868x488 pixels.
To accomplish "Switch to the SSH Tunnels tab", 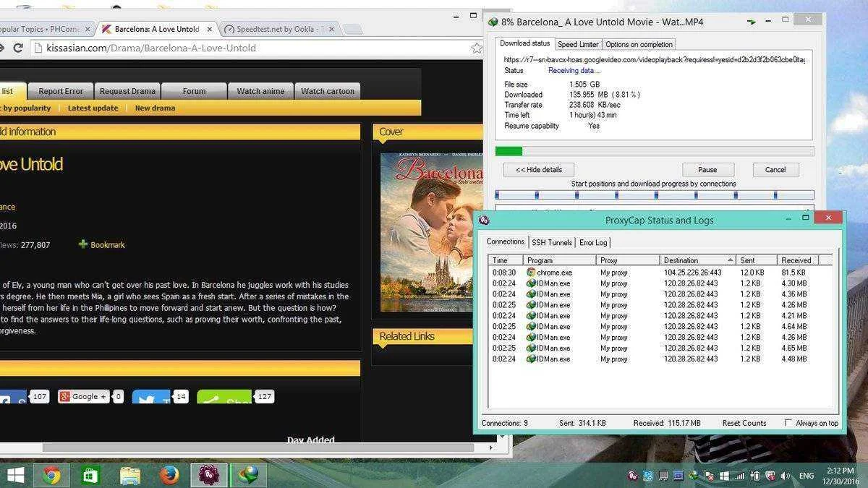I will point(551,242).
